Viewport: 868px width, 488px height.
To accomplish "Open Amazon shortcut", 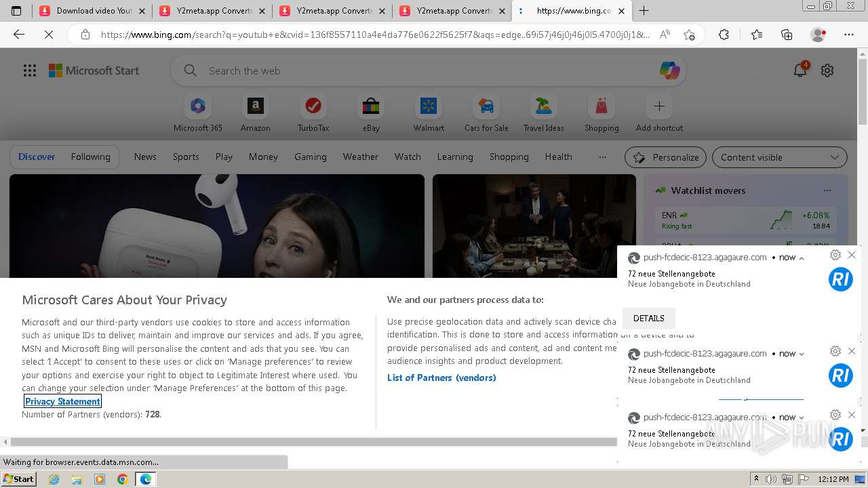I will [x=255, y=113].
